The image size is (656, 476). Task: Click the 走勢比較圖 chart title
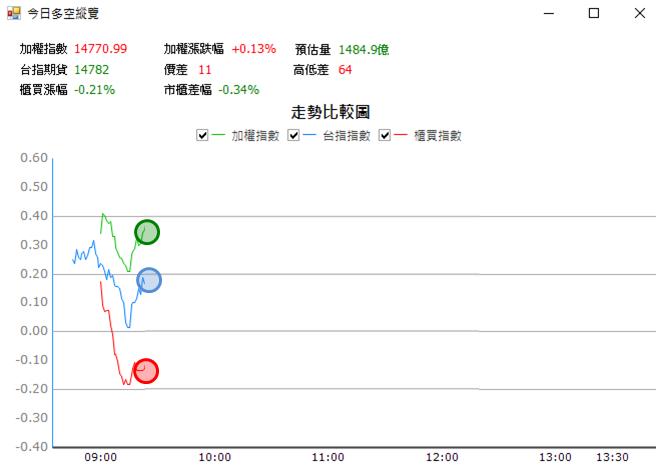330,112
